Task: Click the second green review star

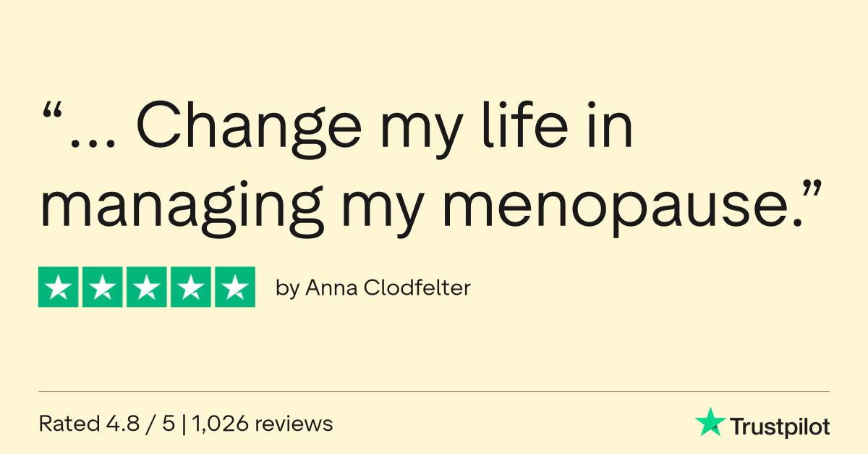Action: pyautogui.click(x=103, y=287)
